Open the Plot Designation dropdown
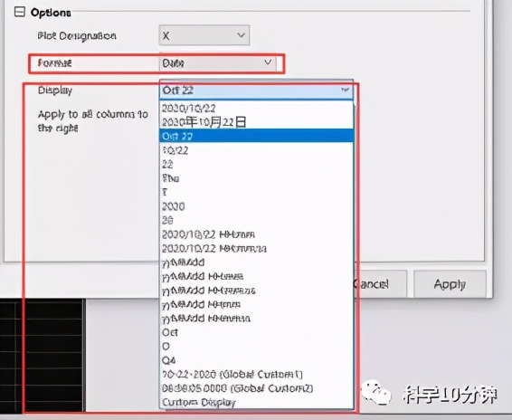The width and height of the screenshot is (512, 420). (x=204, y=35)
